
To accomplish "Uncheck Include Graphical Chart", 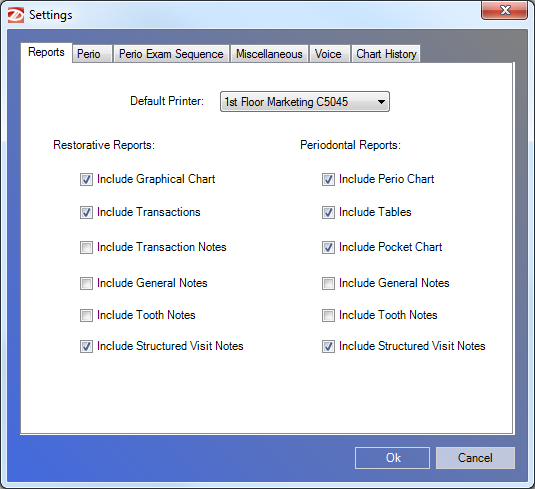I will 86,179.
